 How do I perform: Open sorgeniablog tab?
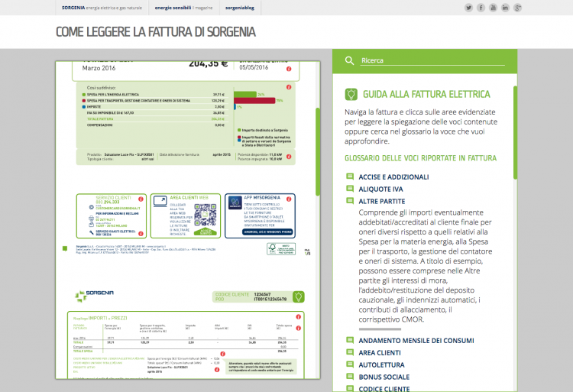tap(240, 8)
